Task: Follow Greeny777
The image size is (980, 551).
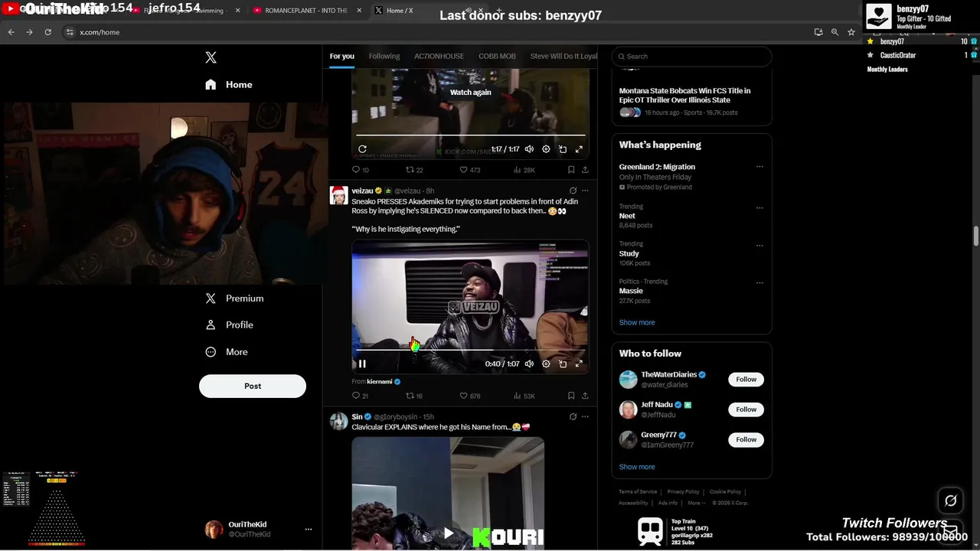Action: click(746, 439)
